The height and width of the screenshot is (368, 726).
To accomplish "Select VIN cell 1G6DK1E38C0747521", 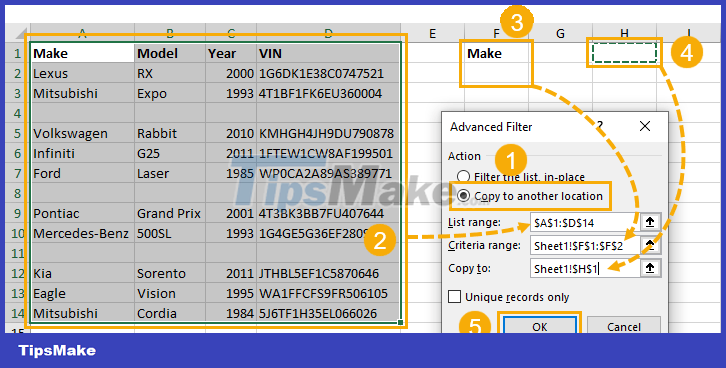I will tap(328, 73).
